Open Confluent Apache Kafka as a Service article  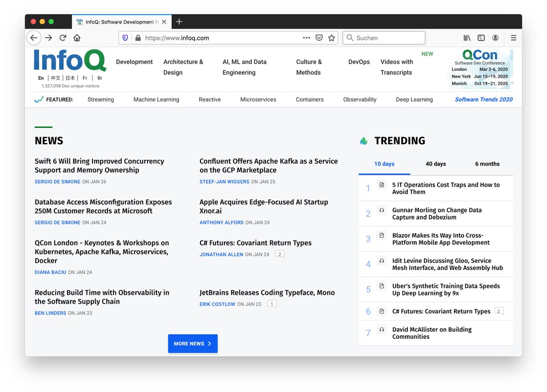click(x=268, y=166)
